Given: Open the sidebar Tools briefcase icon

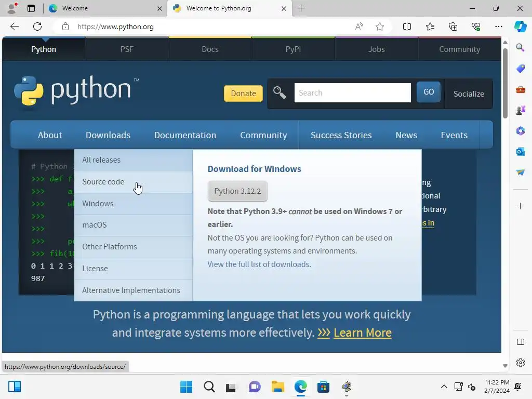Looking at the screenshot, I should pos(520,89).
